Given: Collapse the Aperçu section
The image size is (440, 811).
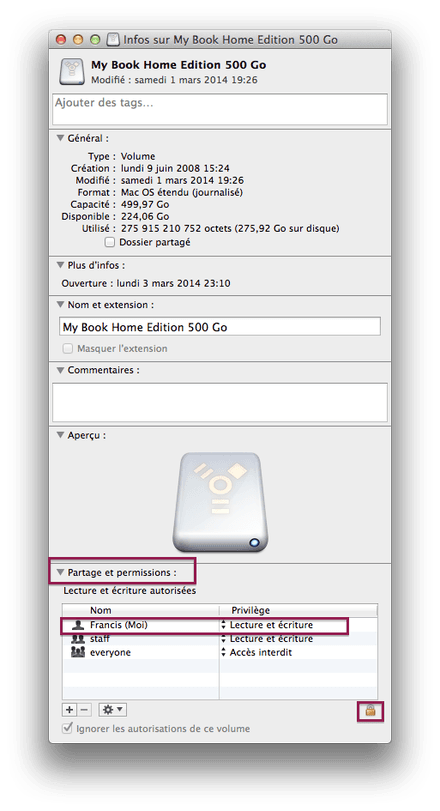Looking at the screenshot, I should point(60,435).
